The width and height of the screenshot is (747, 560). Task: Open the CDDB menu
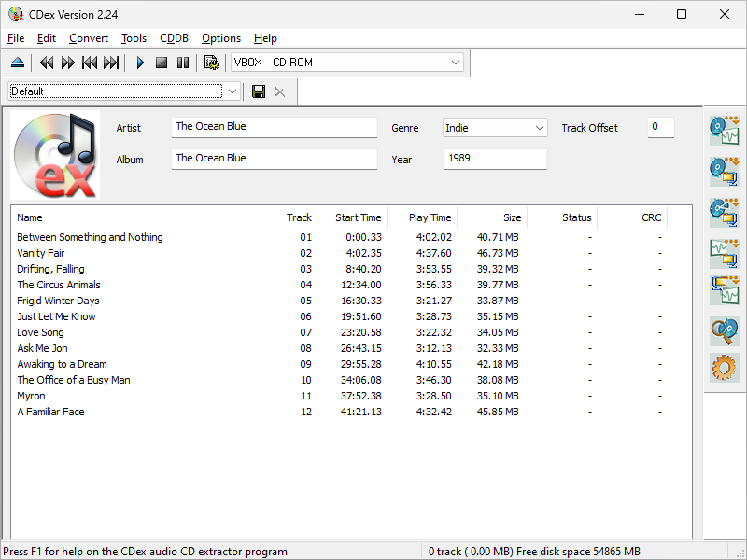[x=174, y=38]
